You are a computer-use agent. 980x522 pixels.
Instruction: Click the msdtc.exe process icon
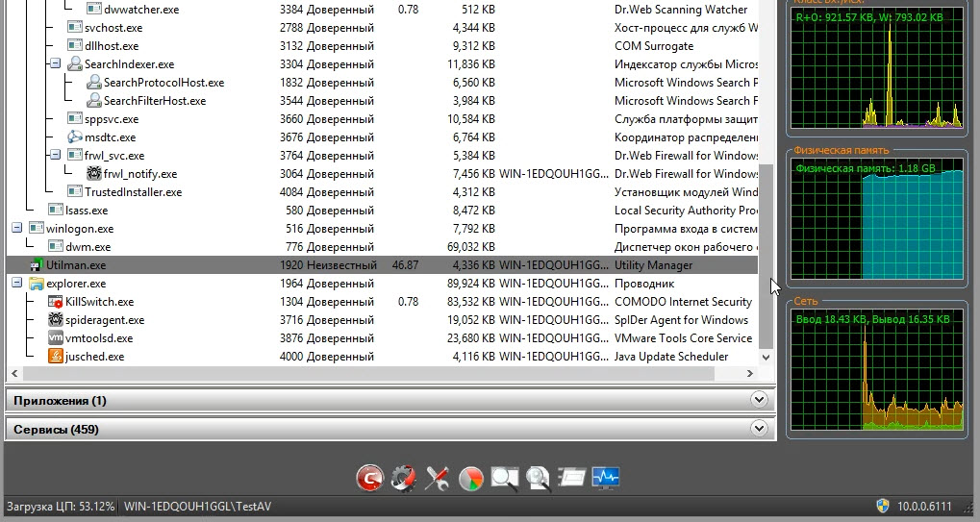point(75,137)
